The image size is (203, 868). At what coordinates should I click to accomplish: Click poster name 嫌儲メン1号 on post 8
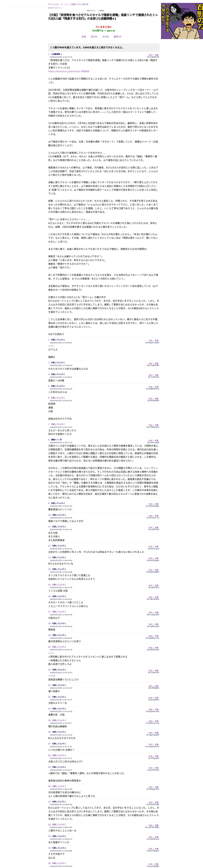(56, 440)
